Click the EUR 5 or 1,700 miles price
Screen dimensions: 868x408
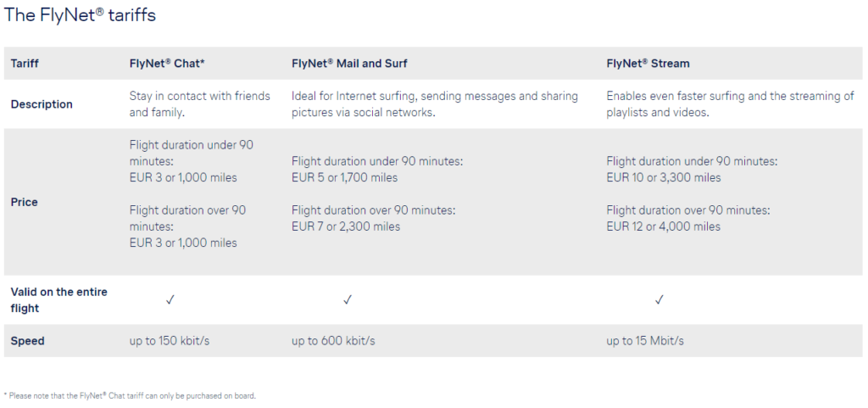[x=344, y=177]
